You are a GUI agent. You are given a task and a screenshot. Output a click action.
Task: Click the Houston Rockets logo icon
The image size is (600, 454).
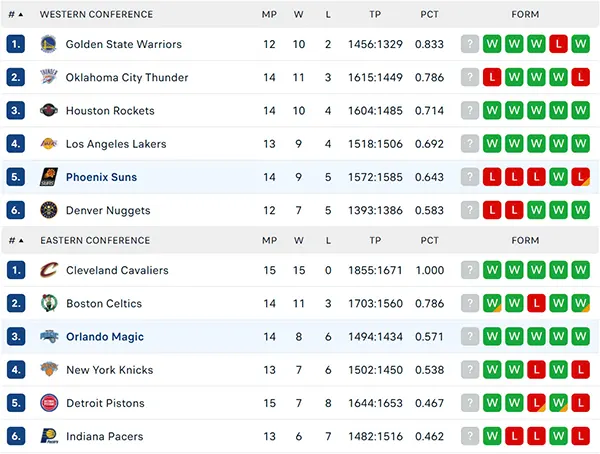point(49,110)
